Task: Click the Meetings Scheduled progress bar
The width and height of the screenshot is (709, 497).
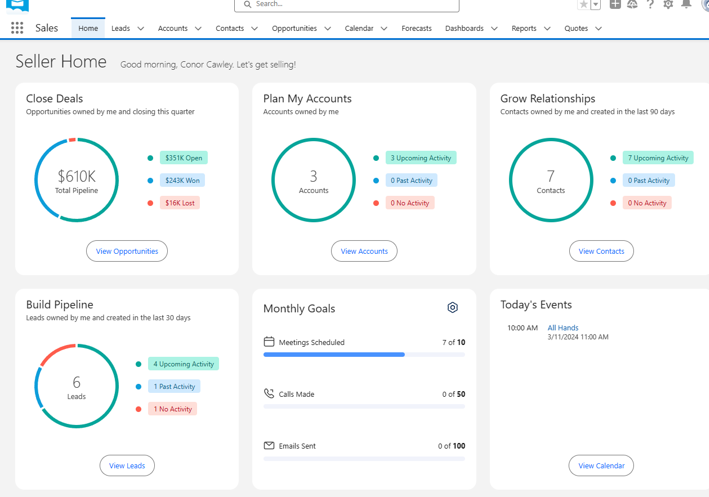Action: (x=364, y=354)
